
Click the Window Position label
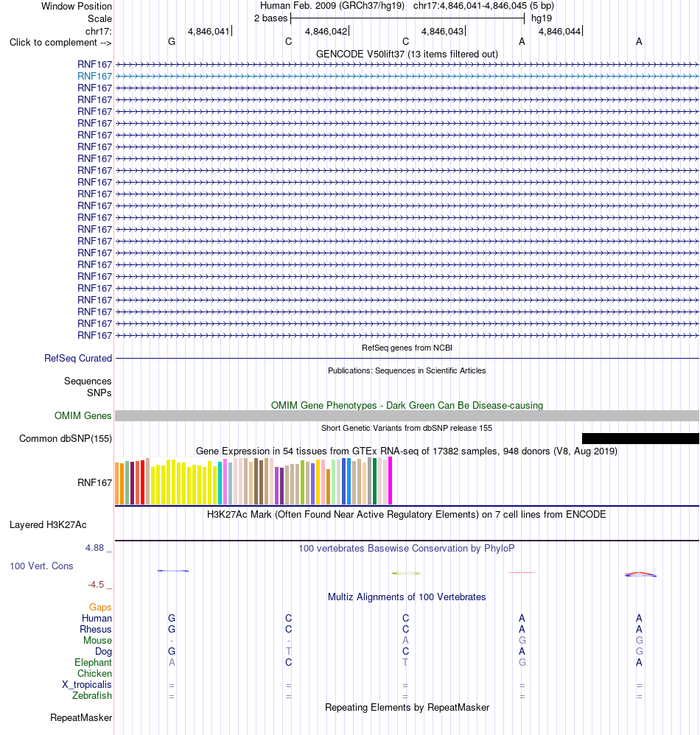pyautogui.click(x=77, y=6)
